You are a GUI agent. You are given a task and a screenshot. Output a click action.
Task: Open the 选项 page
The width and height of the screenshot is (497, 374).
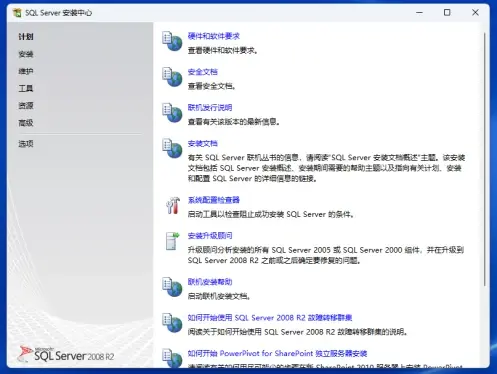coord(26,144)
